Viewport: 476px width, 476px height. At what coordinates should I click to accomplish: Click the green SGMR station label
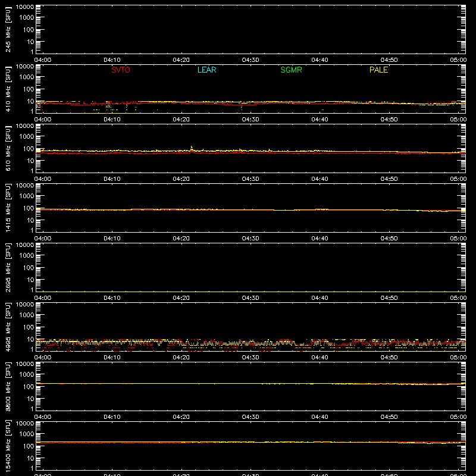(291, 70)
